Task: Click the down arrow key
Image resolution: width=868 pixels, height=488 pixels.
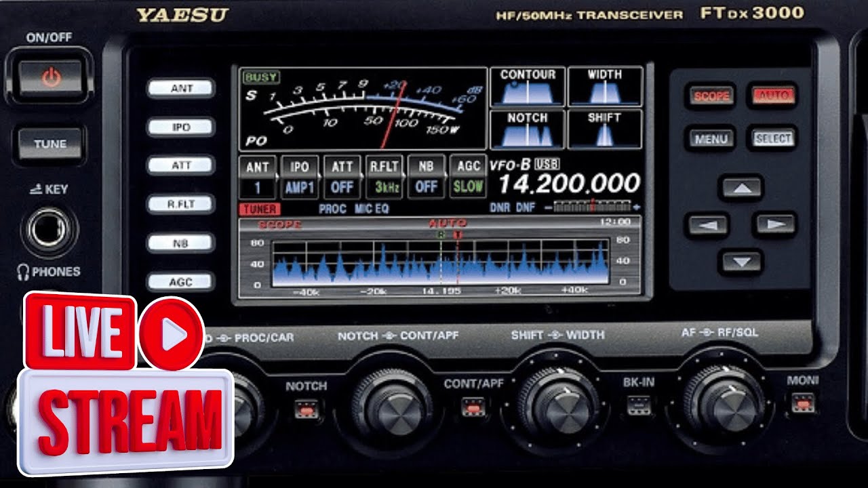Action: (x=742, y=262)
